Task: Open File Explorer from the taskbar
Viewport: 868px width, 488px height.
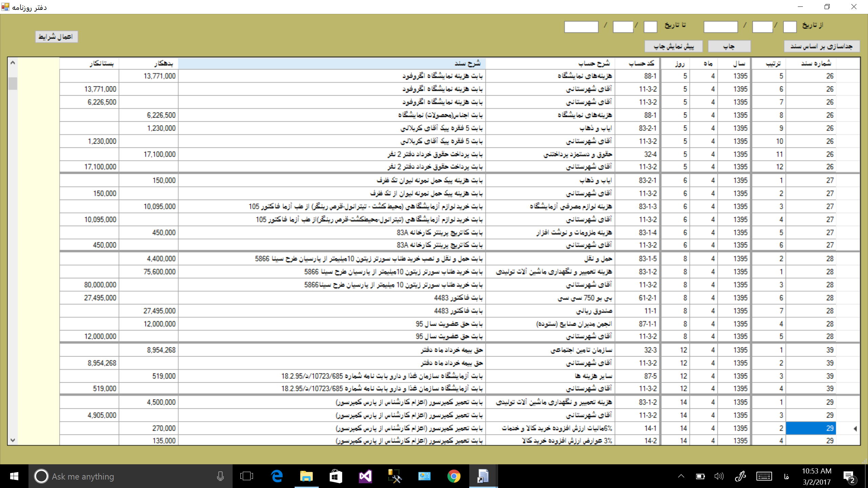Action: [x=306, y=476]
